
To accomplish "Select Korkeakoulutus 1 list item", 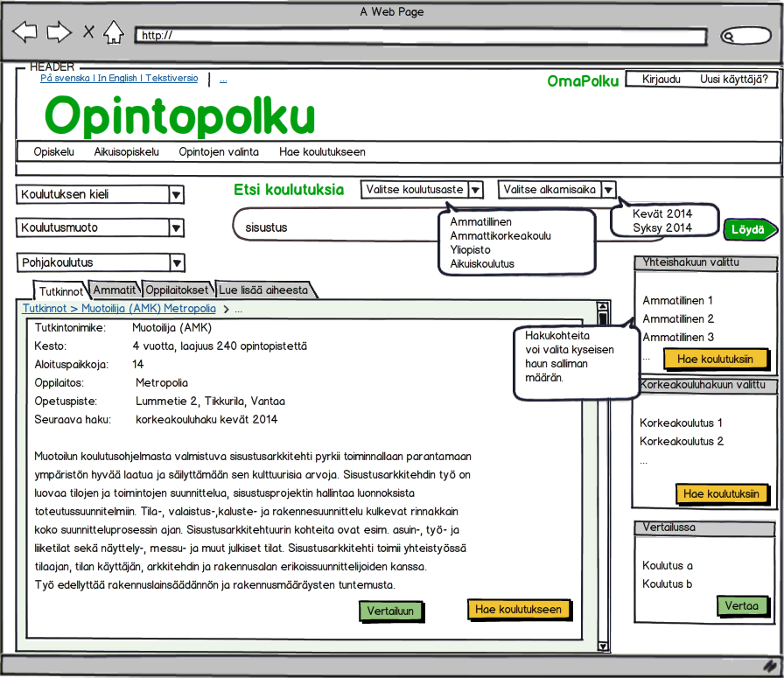I will coord(681,423).
